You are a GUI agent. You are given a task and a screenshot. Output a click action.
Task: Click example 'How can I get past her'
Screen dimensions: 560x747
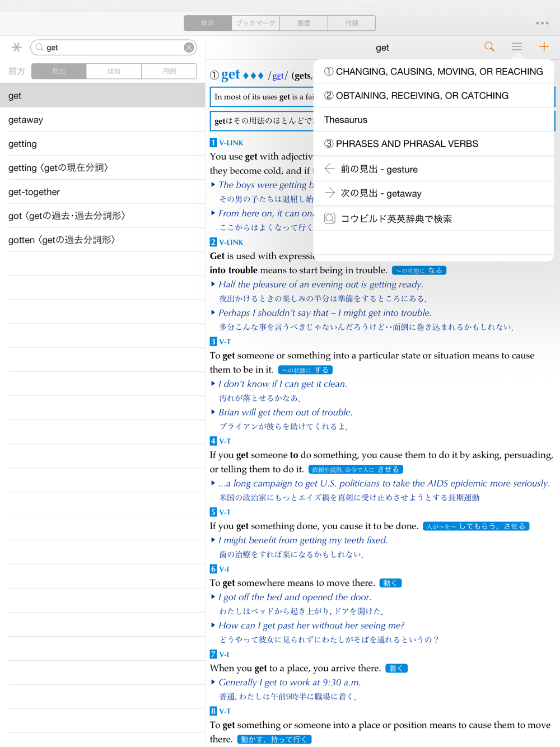(311, 625)
